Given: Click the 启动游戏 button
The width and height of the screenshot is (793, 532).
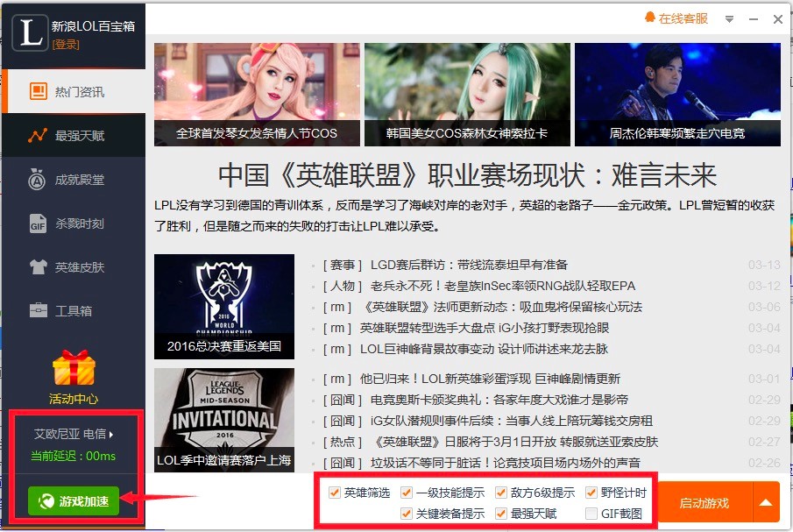Looking at the screenshot, I should (704, 502).
